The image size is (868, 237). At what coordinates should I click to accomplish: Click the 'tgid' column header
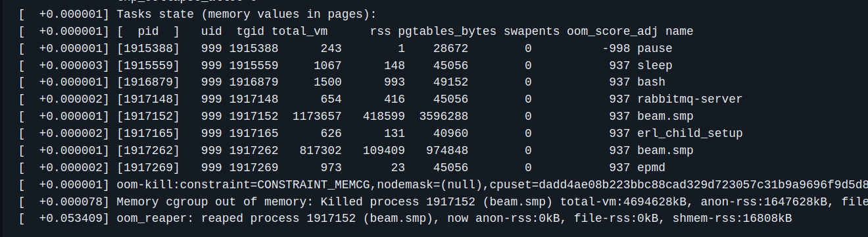tap(251, 31)
